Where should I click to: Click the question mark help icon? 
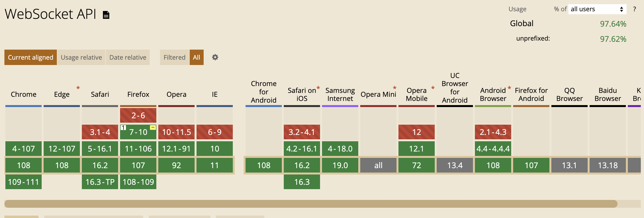(634, 9)
